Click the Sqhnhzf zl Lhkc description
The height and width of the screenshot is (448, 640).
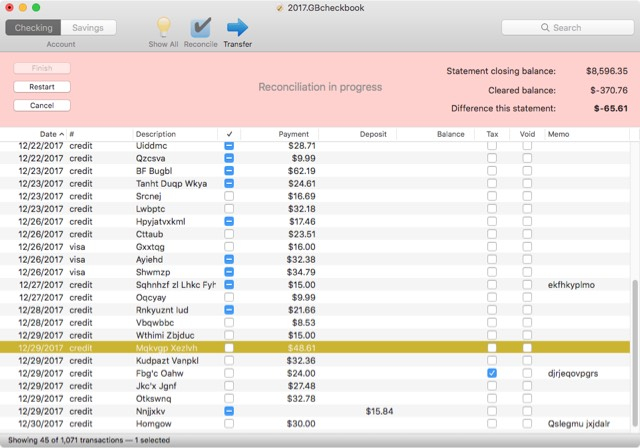176,285
